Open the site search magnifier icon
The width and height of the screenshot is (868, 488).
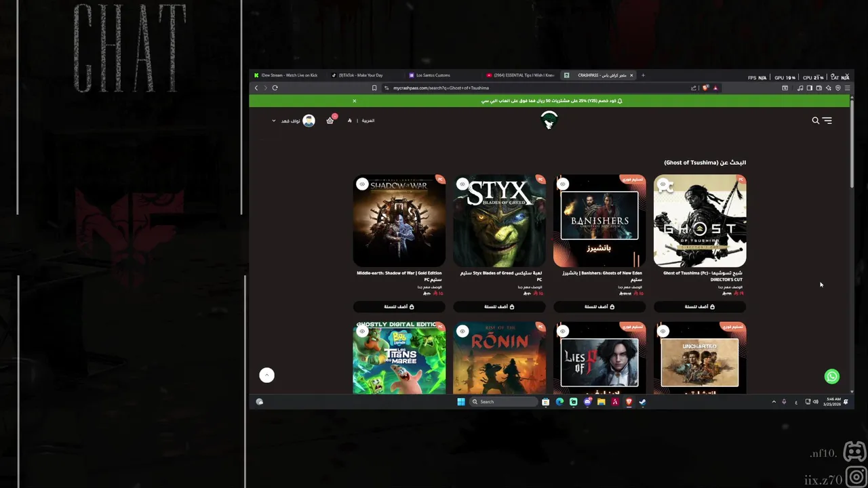click(x=816, y=121)
